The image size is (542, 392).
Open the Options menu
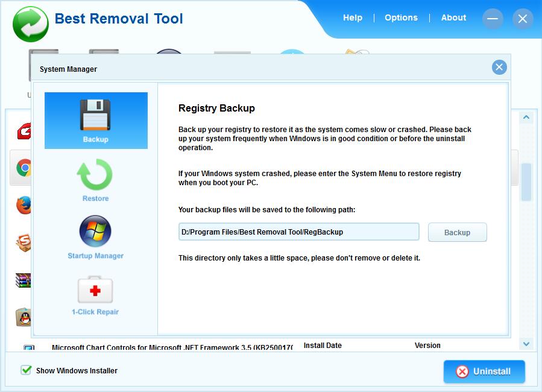point(401,17)
